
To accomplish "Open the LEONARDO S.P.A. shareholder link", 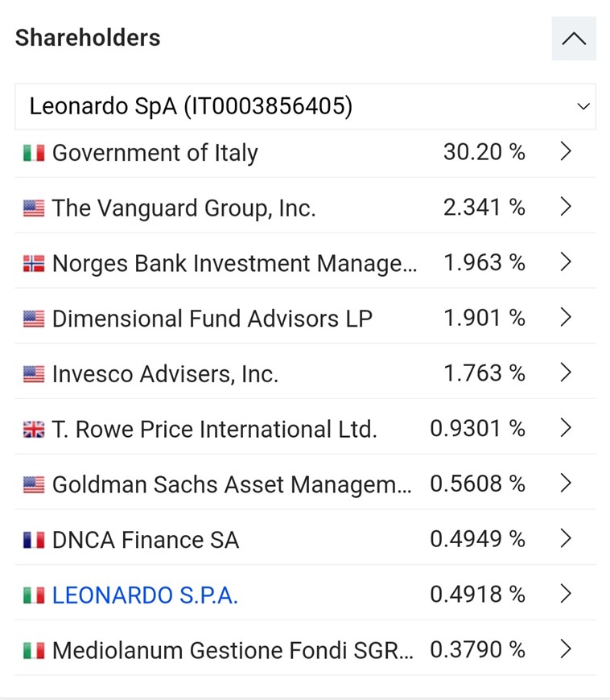I will (145, 595).
